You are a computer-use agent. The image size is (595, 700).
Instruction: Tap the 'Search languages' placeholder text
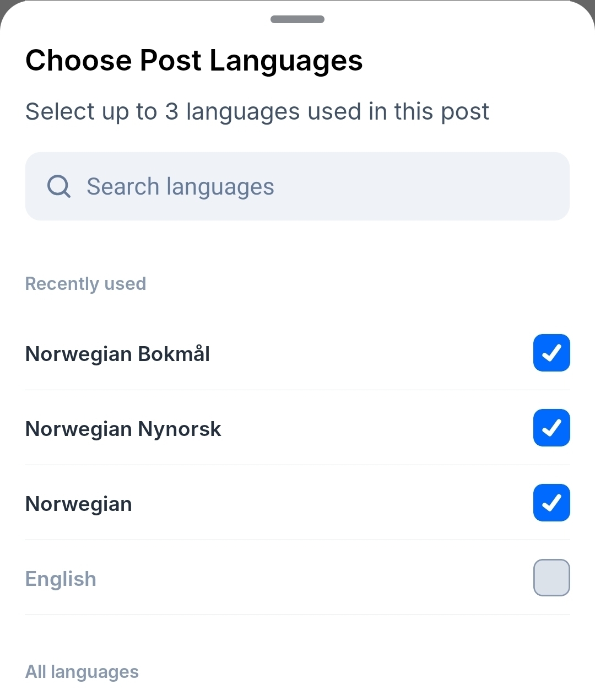180,187
